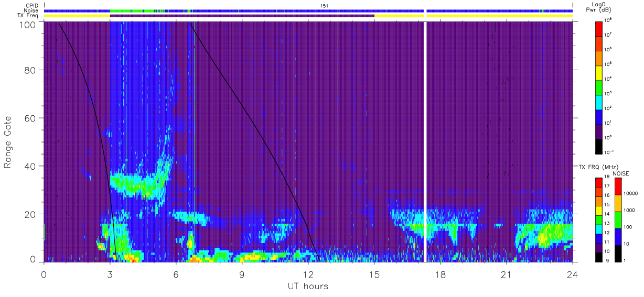Pick the red top swatch in NOISE colorbar

point(617,186)
